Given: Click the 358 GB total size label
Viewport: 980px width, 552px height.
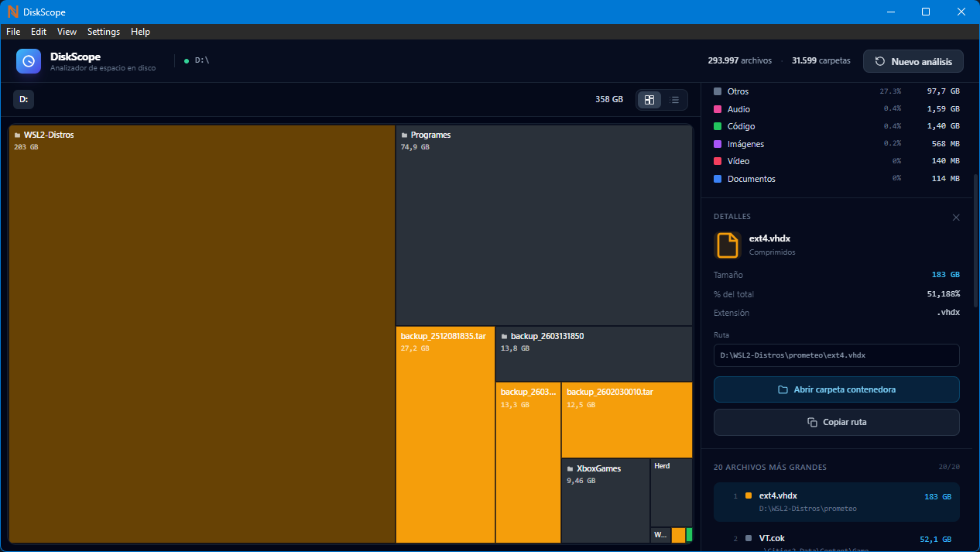Looking at the screenshot, I should pyautogui.click(x=609, y=100).
